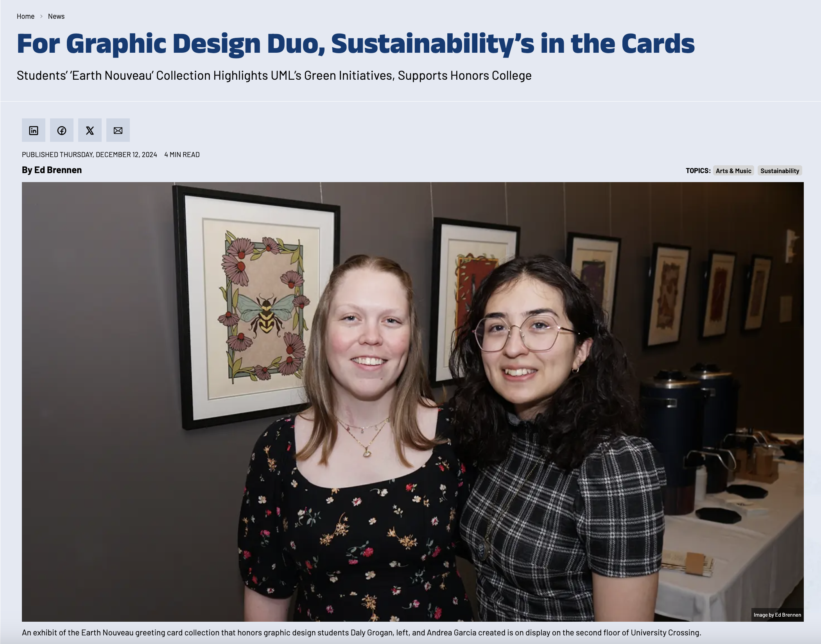Click the breadcrumb chevron separator
Image resolution: width=821 pixels, height=644 pixels.
tap(41, 16)
